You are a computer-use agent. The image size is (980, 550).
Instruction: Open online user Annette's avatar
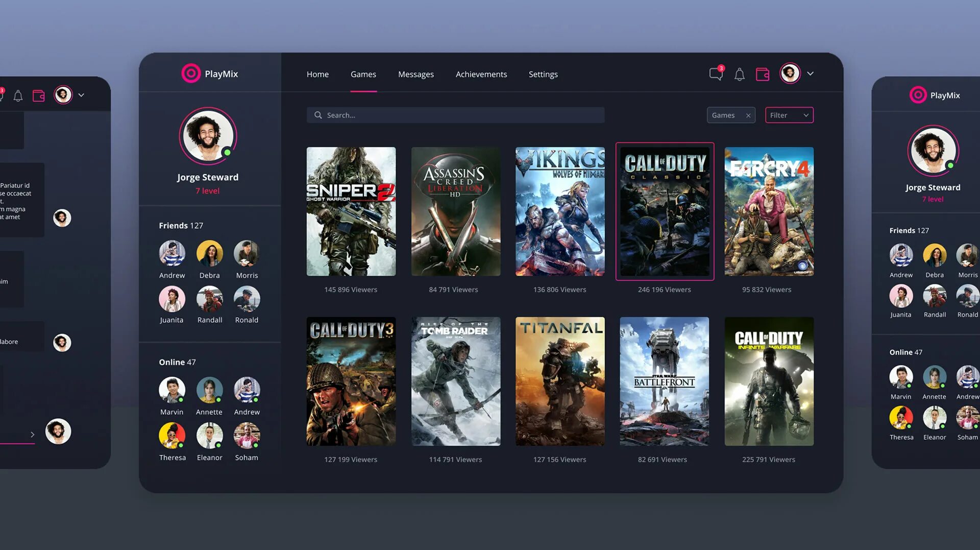point(210,390)
